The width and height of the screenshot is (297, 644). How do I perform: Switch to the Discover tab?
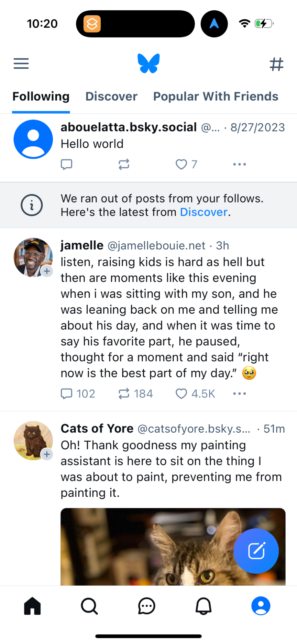111,96
